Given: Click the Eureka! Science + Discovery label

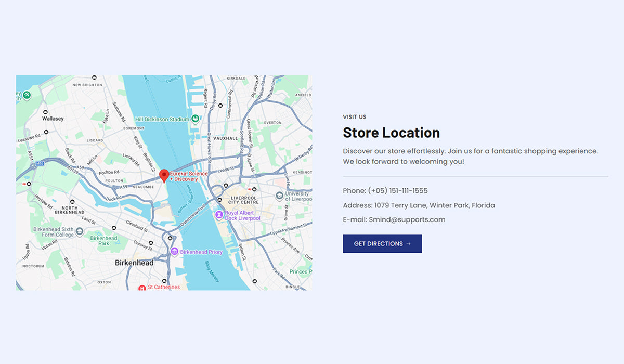Looking at the screenshot, I should click(189, 176).
